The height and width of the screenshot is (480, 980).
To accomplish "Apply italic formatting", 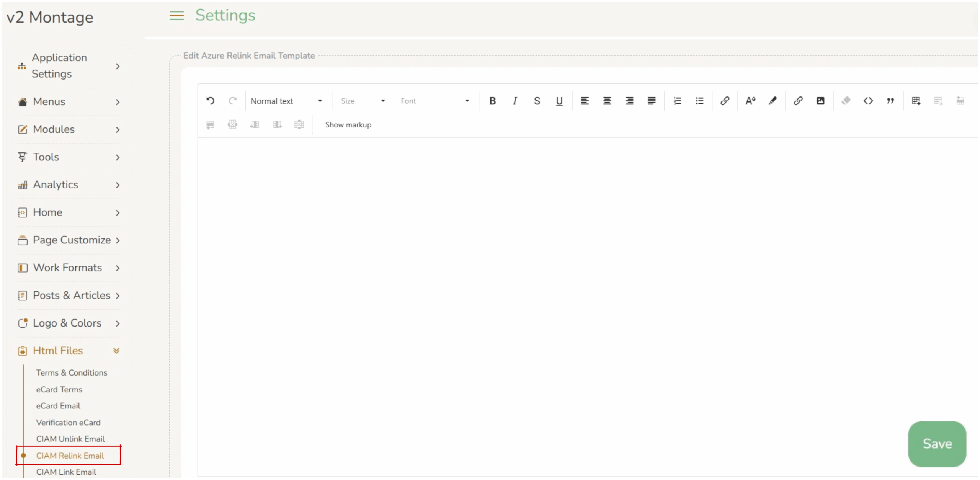I will (515, 101).
